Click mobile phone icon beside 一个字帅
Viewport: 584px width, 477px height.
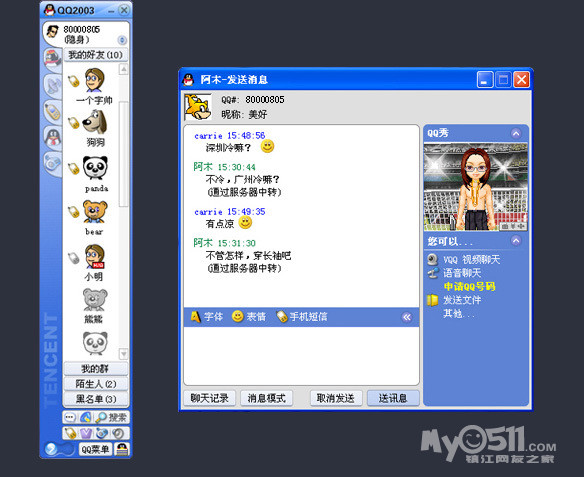(x=73, y=81)
